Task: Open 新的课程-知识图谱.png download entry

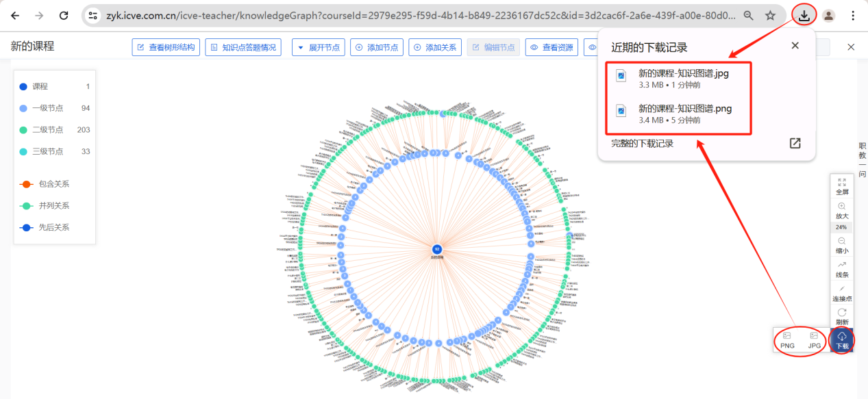Action: click(684, 114)
